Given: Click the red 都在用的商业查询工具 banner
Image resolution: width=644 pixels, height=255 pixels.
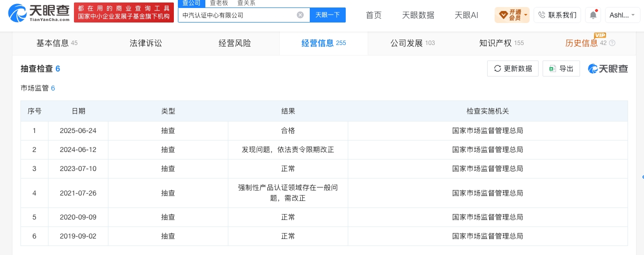Looking at the screenshot, I should [124, 12].
